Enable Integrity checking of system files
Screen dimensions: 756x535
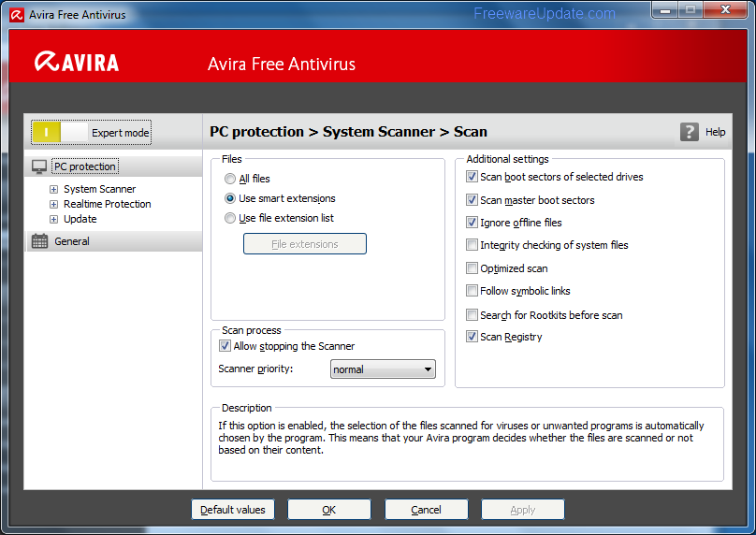tap(472, 245)
